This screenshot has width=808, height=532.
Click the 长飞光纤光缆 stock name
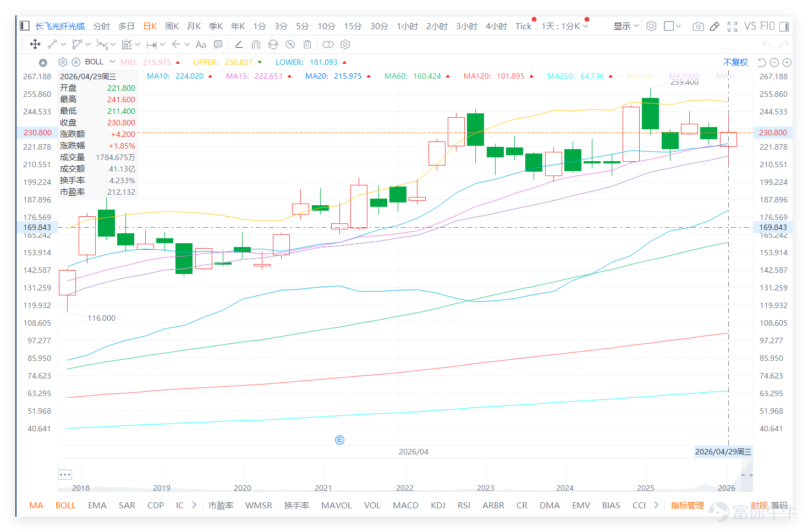coord(60,26)
